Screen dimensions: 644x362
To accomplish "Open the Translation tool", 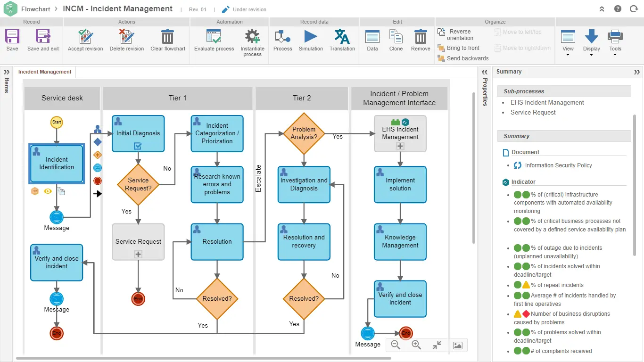I will [342, 37].
